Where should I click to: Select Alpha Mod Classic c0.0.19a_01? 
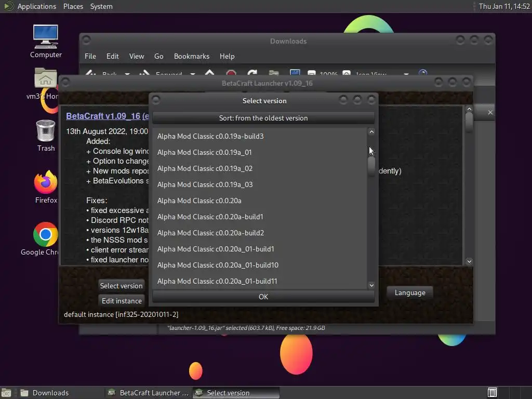coord(260,152)
